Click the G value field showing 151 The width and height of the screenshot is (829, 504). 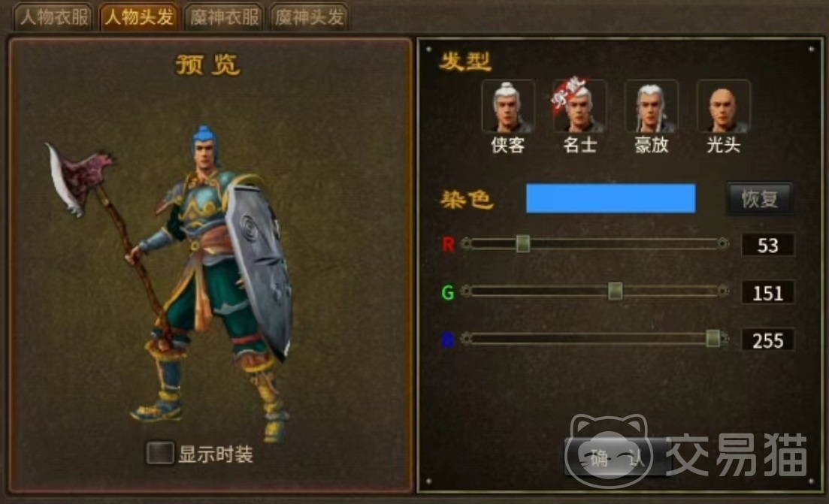pyautogui.click(x=767, y=292)
